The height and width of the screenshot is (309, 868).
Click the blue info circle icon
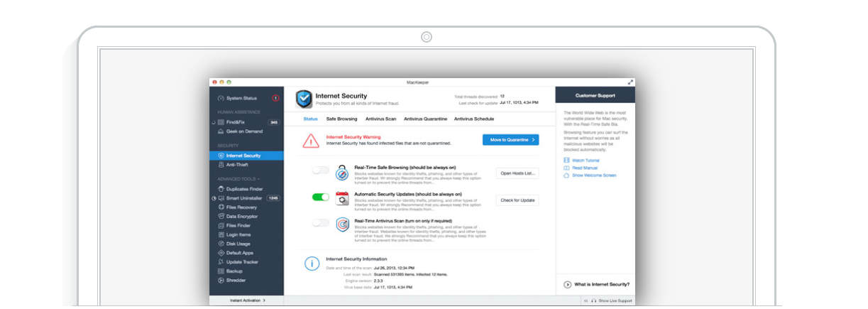click(x=311, y=264)
